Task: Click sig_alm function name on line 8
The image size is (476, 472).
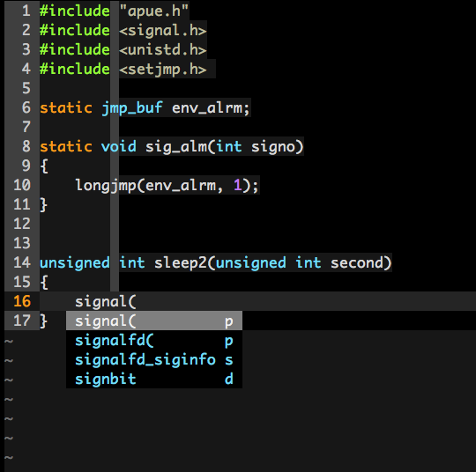Action: pyautogui.click(x=175, y=147)
